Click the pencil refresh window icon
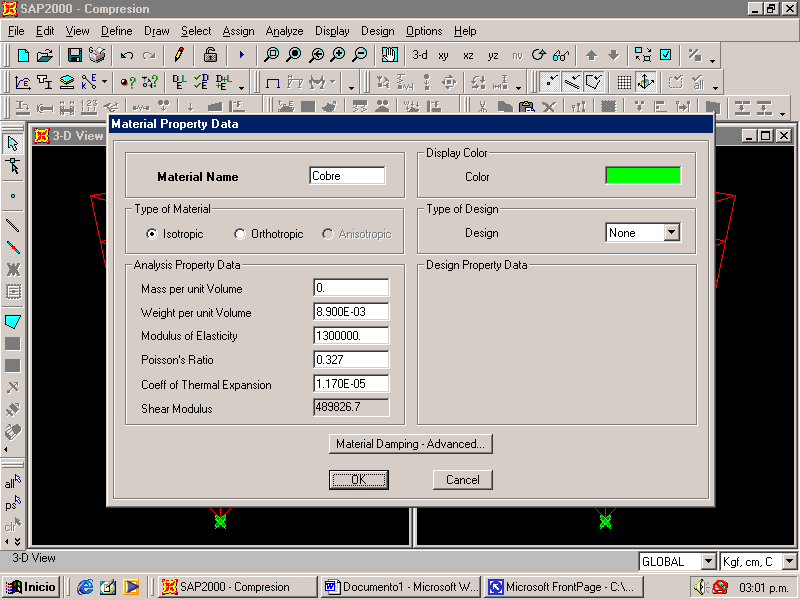 tap(179, 55)
